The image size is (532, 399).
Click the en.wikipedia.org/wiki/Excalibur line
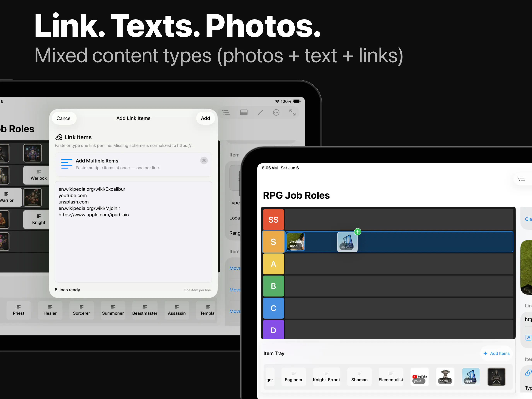point(92,189)
